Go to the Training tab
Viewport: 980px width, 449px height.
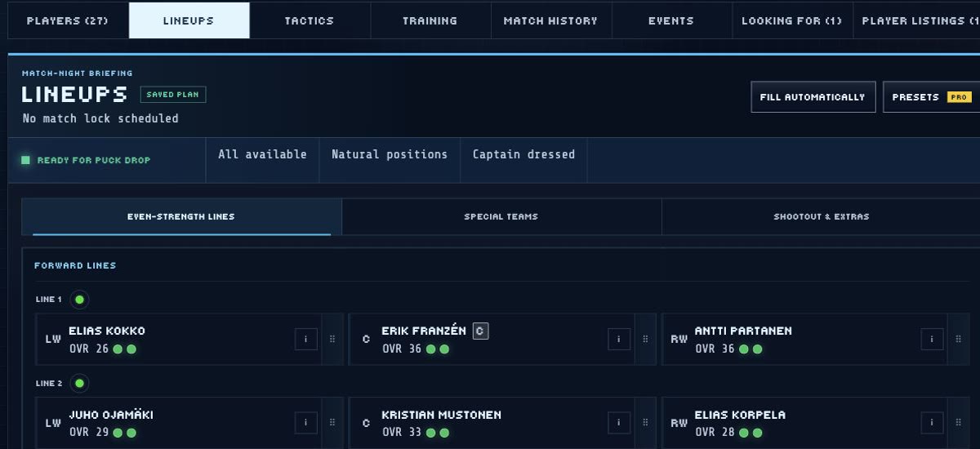pyautogui.click(x=430, y=20)
